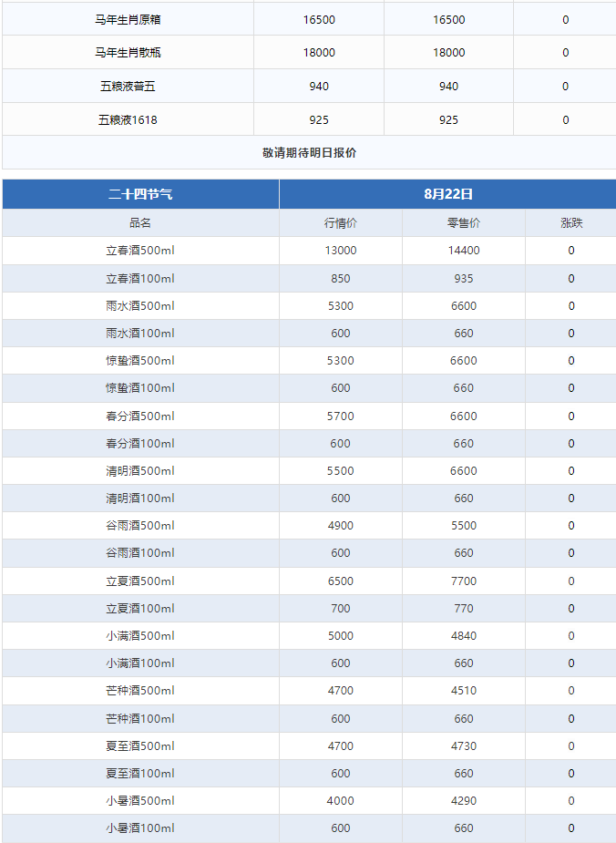Click the first 16500 price in 马年生肖原箱 row
This screenshot has height=843, width=616.
click(319, 20)
